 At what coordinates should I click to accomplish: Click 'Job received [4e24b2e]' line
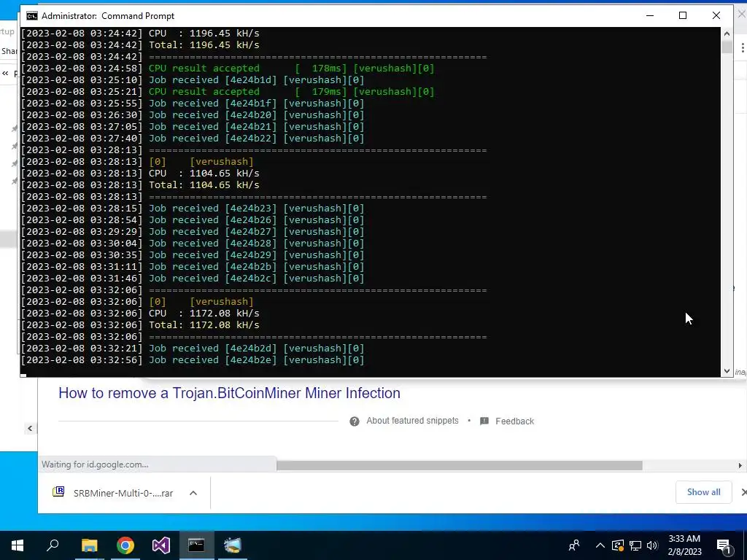(256, 360)
